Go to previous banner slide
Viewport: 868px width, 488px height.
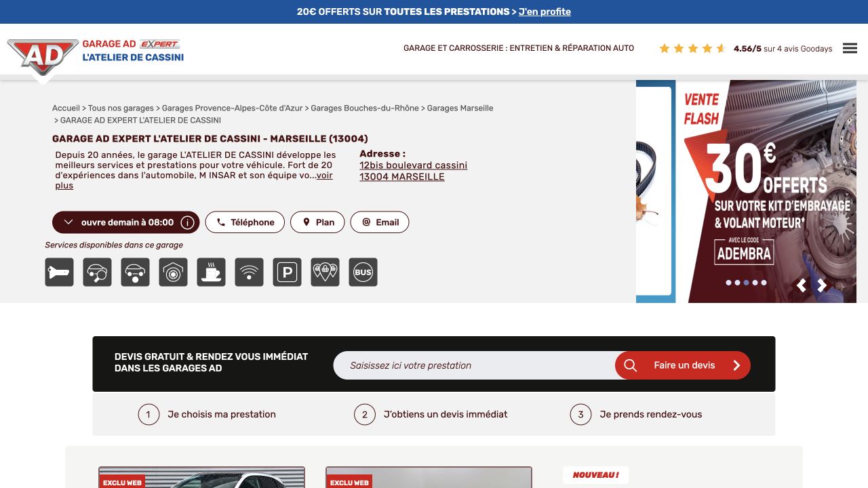[x=802, y=285]
